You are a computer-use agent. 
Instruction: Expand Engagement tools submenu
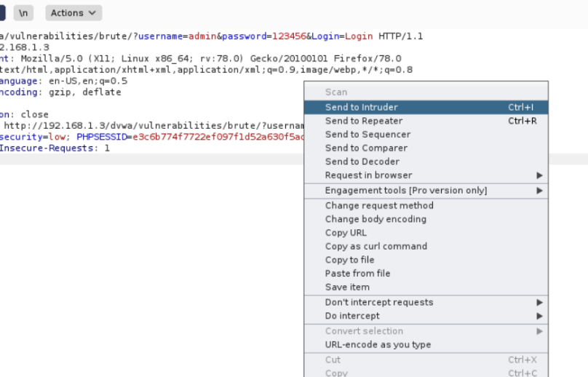406,191
